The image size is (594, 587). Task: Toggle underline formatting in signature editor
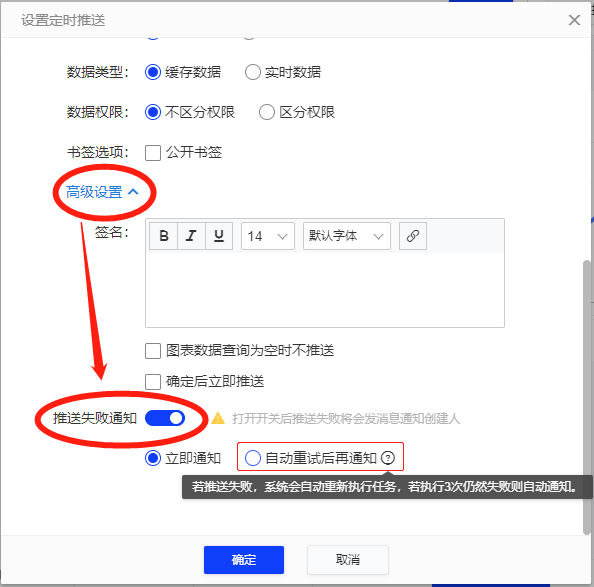219,236
